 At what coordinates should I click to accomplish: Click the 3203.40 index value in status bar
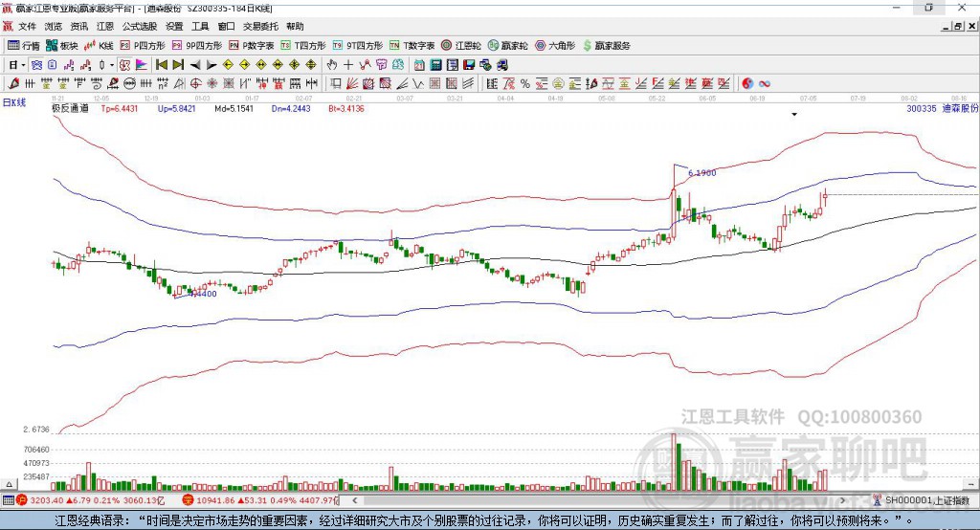click(46, 500)
